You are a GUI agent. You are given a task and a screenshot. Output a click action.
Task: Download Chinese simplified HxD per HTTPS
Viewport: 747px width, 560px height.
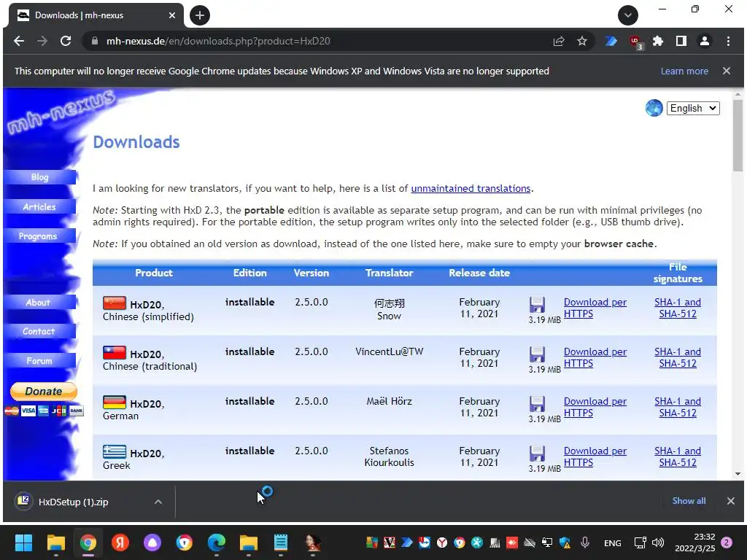(x=595, y=308)
